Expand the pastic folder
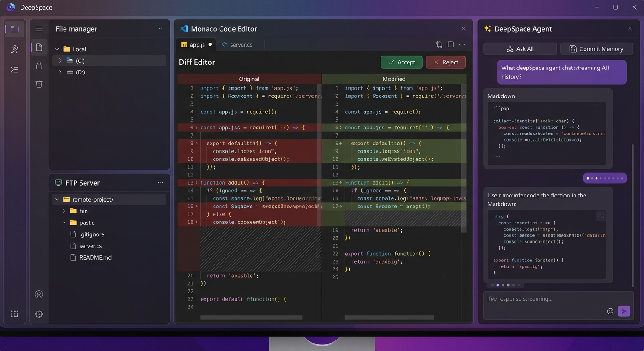This screenshot has height=351, width=644. point(64,223)
